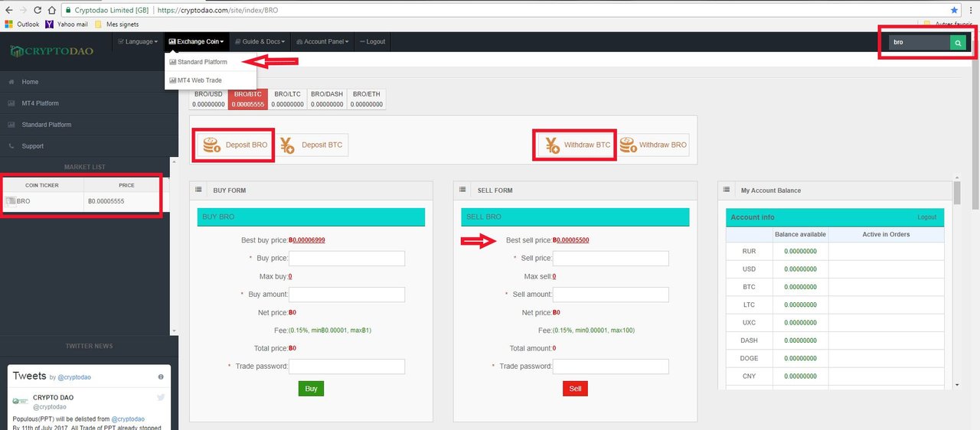Click the browser home icon

tap(51, 11)
